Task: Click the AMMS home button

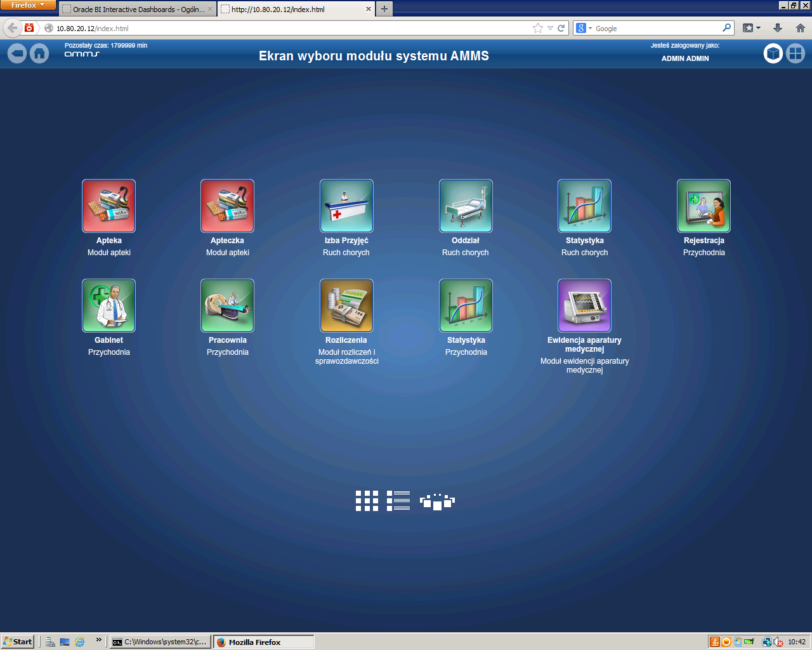Action: (x=39, y=54)
